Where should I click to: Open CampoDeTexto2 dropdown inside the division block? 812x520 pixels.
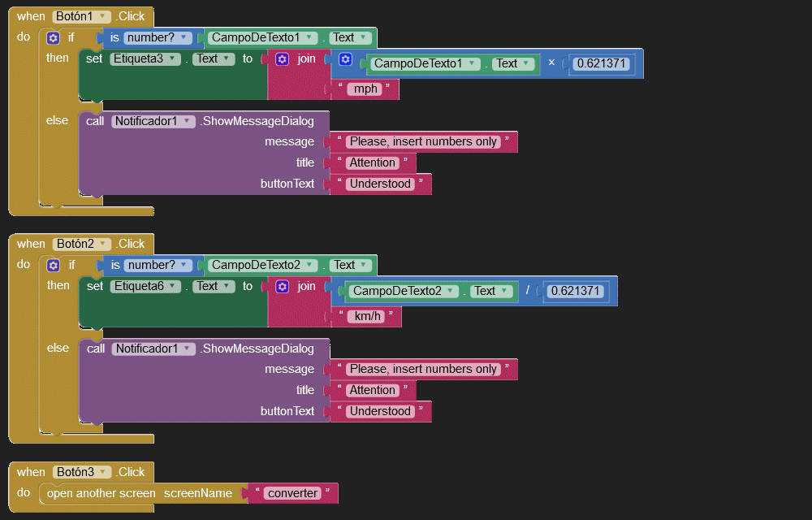[x=451, y=291]
